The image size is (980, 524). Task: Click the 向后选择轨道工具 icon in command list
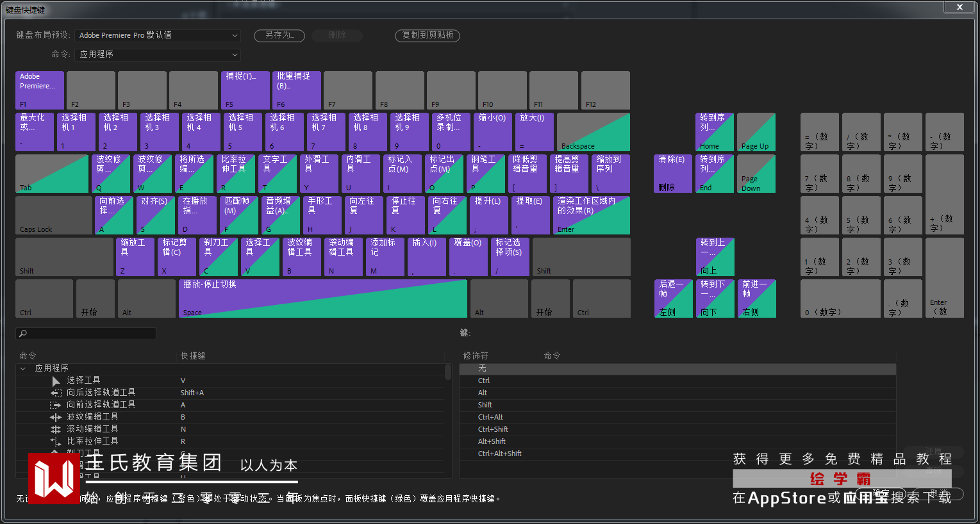(56, 393)
